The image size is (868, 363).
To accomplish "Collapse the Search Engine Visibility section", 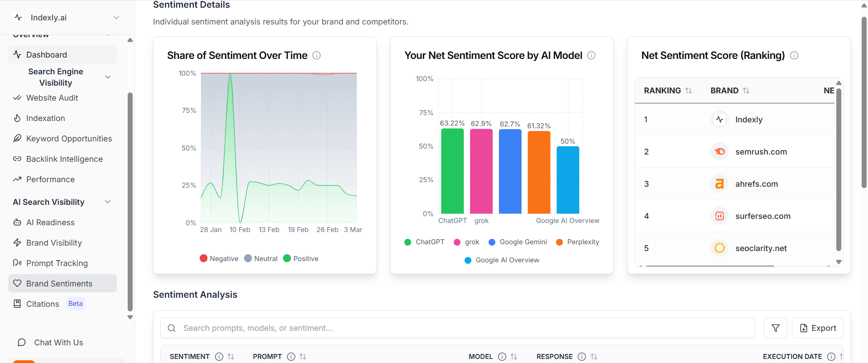I will point(108,77).
